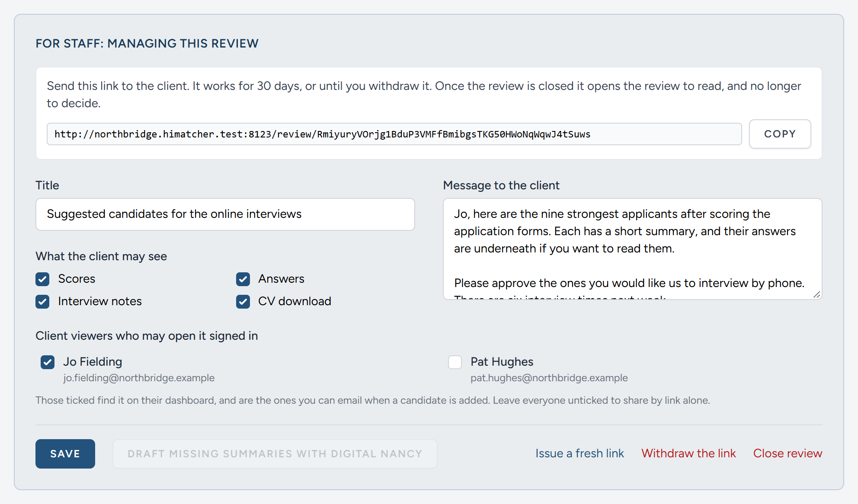This screenshot has width=858, height=504.
Task: Select the Jo Fielding name label
Action: click(x=93, y=362)
